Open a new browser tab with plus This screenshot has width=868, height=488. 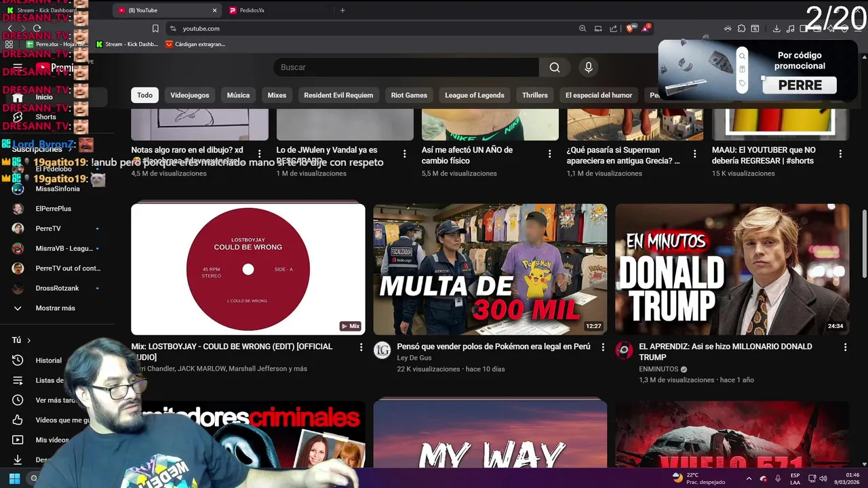[342, 10]
